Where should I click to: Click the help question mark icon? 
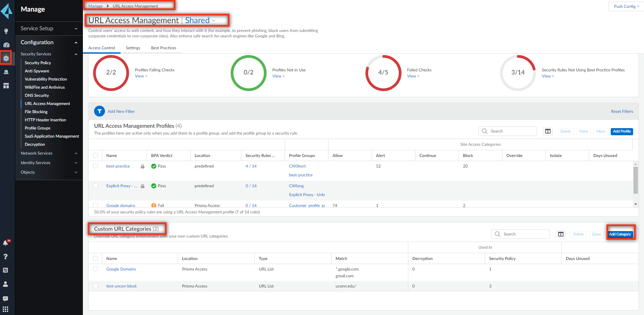(x=6, y=257)
